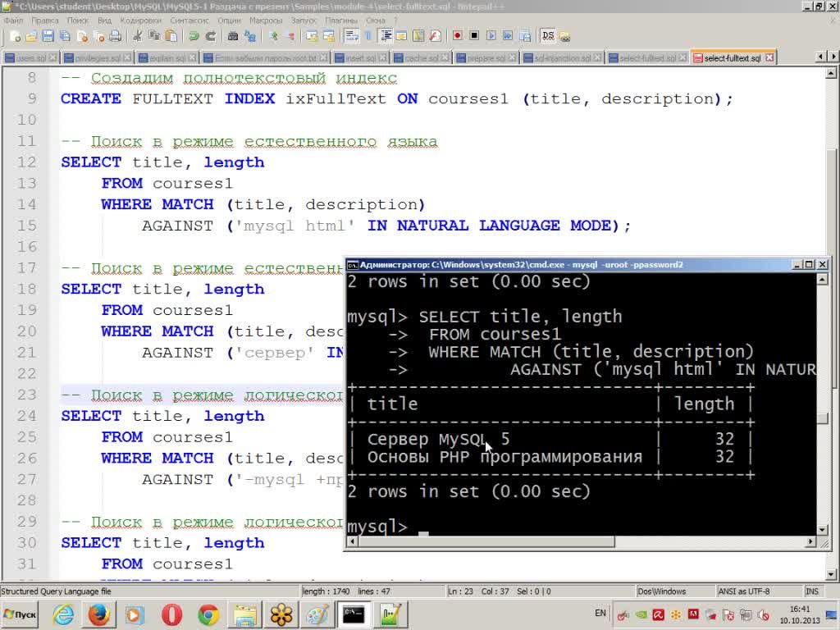840x630 pixels.
Task: Click the run macro multiple times icon
Action: [508, 36]
